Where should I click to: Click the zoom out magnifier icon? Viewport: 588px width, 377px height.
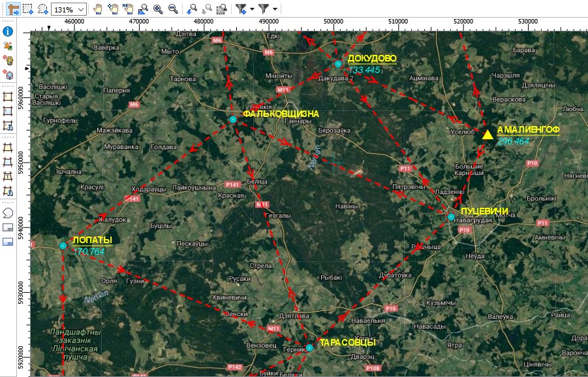(x=173, y=9)
